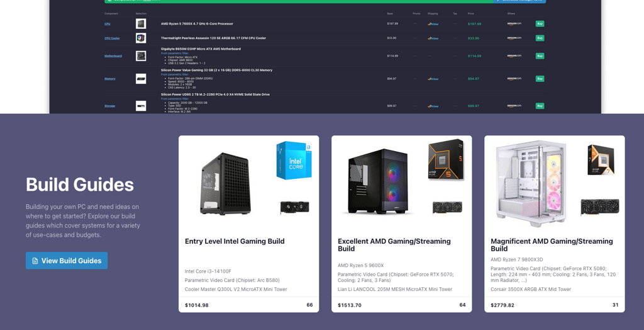Click the Gigabyte B650M D3HP motherboard name

[x=201, y=49]
